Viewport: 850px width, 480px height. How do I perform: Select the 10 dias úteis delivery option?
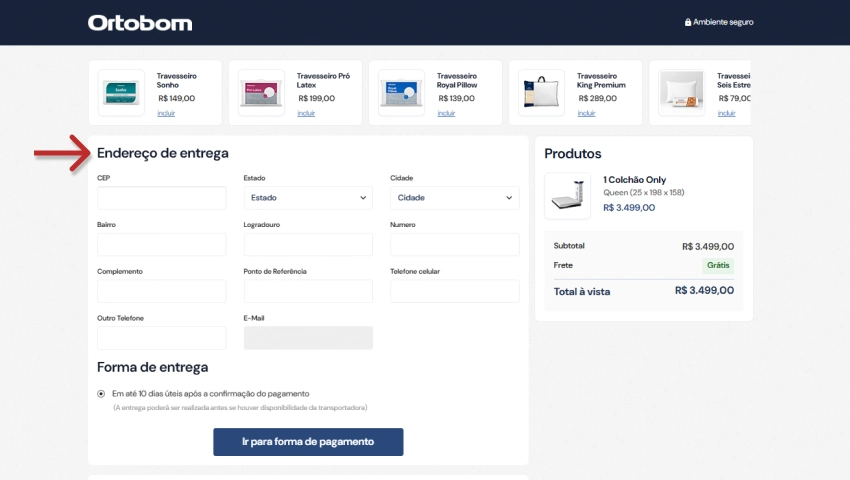click(101, 393)
